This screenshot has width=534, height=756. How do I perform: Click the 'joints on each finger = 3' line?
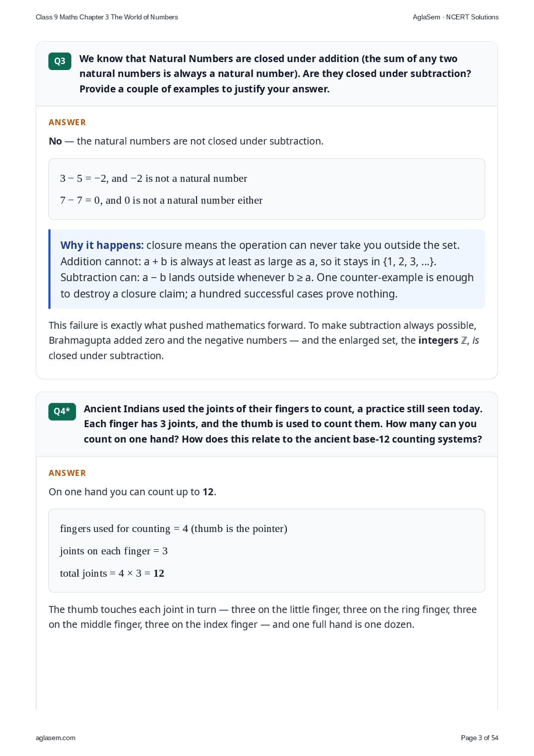pos(114,551)
